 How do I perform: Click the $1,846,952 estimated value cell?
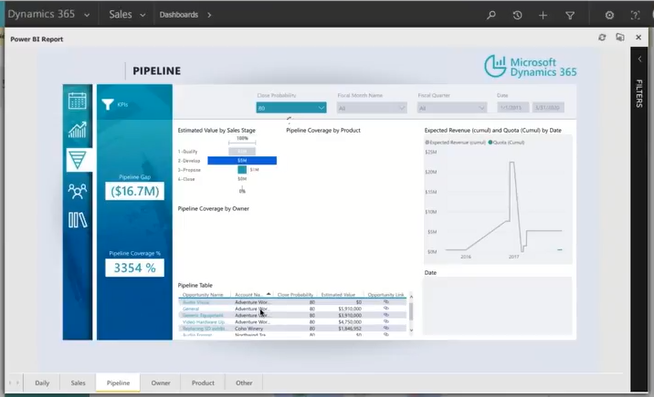point(350,329)
